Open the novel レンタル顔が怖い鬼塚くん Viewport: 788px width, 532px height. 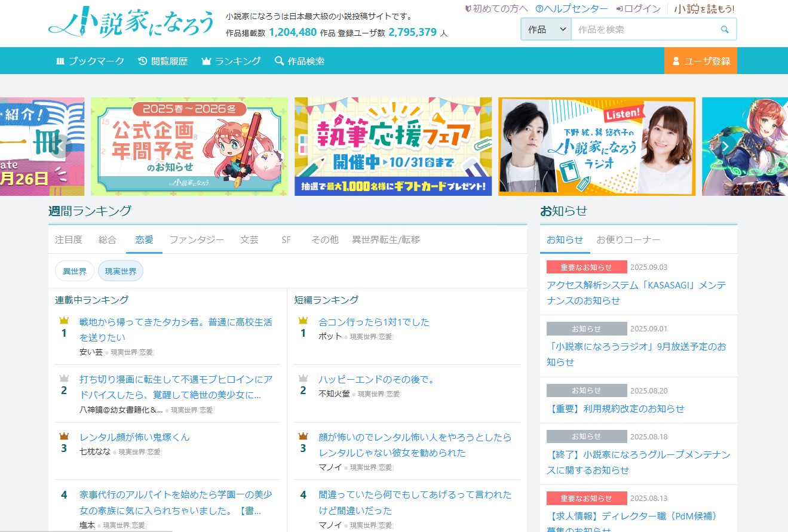tap(134, 437)
